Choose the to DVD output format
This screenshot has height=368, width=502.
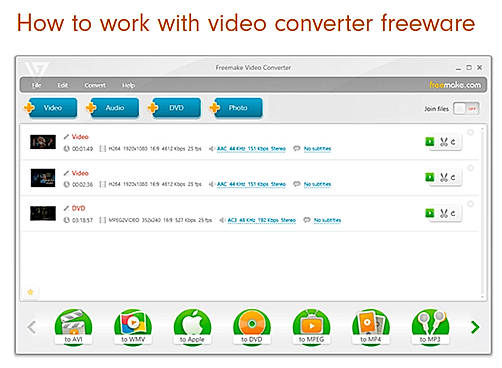[252, 327]
